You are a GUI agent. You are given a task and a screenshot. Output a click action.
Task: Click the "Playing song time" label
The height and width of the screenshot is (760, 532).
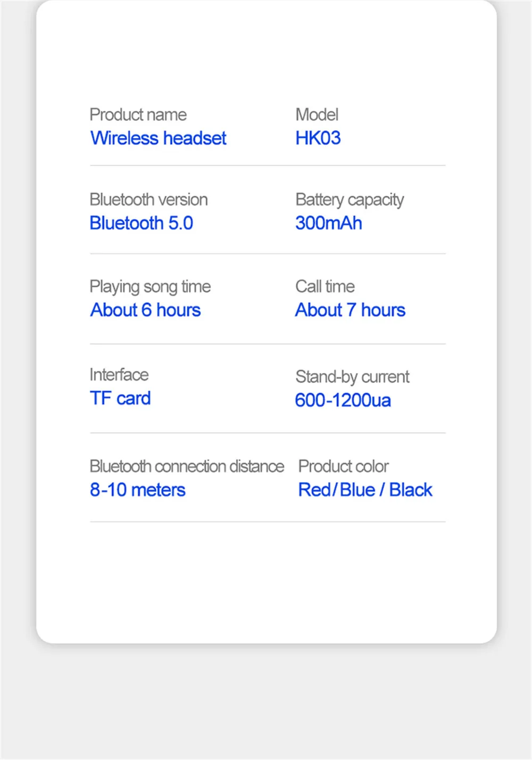151,287
